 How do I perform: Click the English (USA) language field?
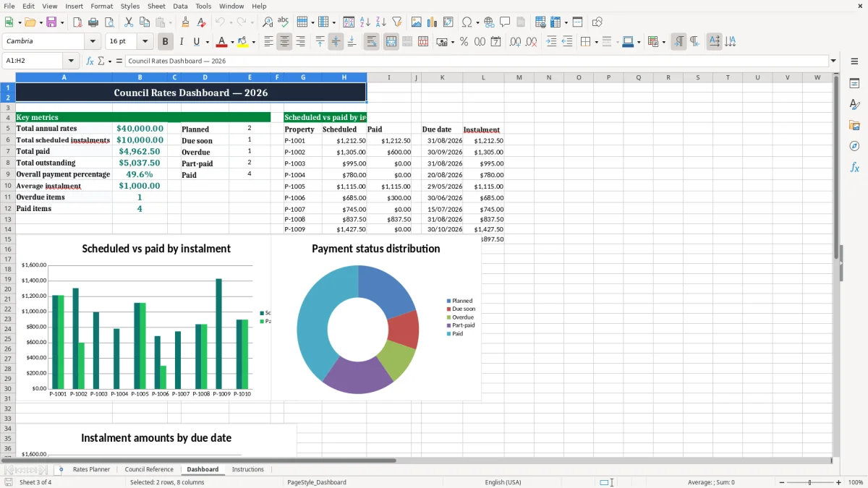click(x=503, y=482)
